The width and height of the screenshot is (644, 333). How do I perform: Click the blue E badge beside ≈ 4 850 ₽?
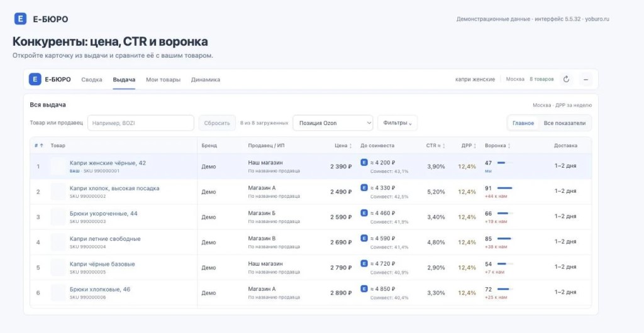[x=364, y=289]
